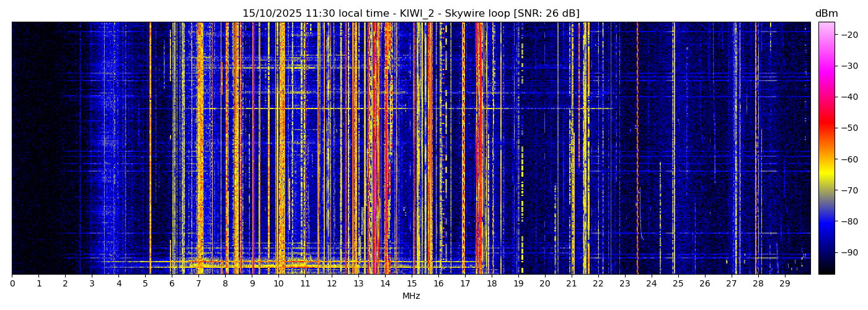This screenshot has width=868, height=310.
Task: Click the "dBm" colorbar label
Action: click(x=826, y=14)
